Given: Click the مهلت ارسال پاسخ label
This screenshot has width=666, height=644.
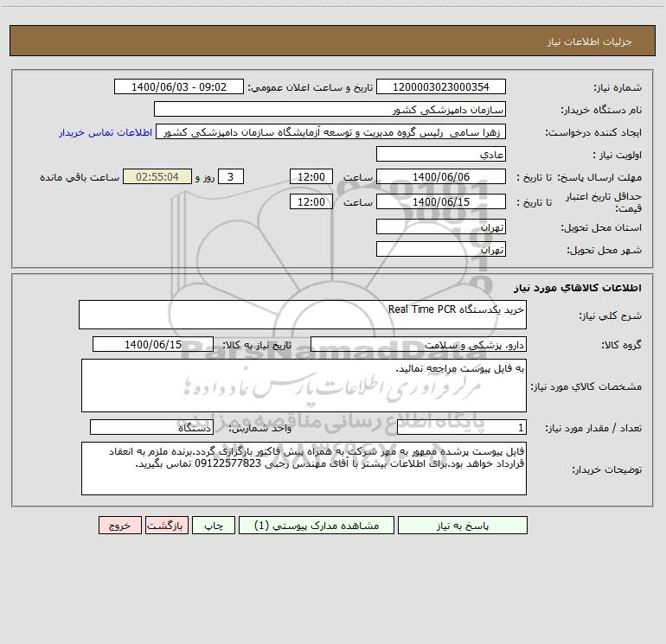Looking at the screenshot, I should pyautogui.click(x=599, y=177).
